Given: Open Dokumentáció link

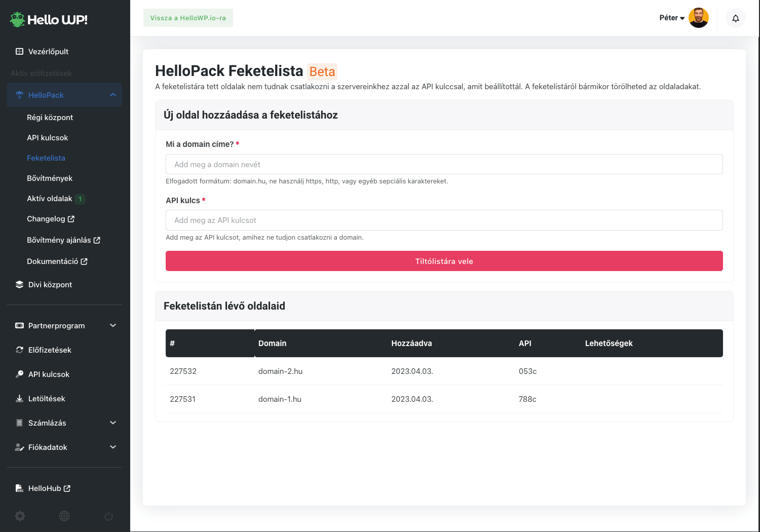Looking at the screenshot, I should tap(52, 261).
